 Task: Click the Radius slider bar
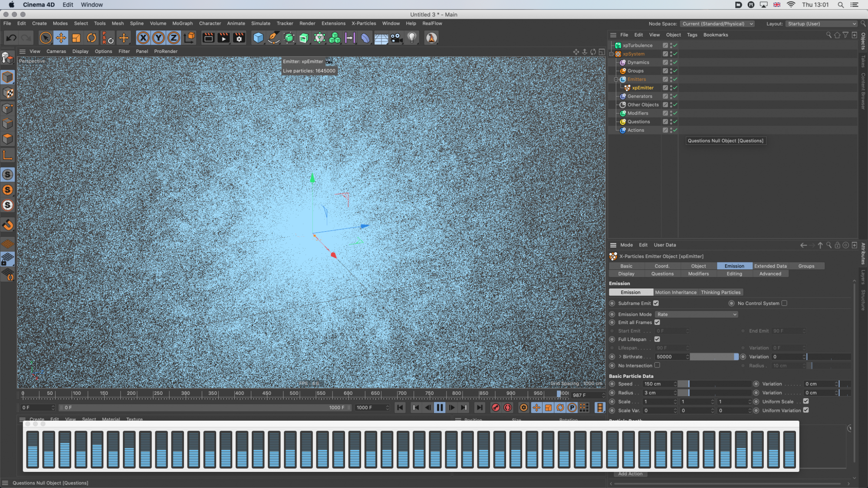pyautogui.click(x=714, y=393)
